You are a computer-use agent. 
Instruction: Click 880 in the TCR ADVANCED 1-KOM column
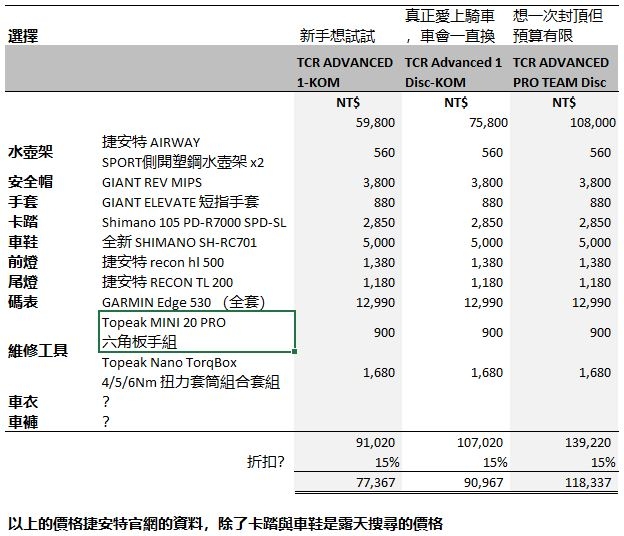[x=384, y=203]
